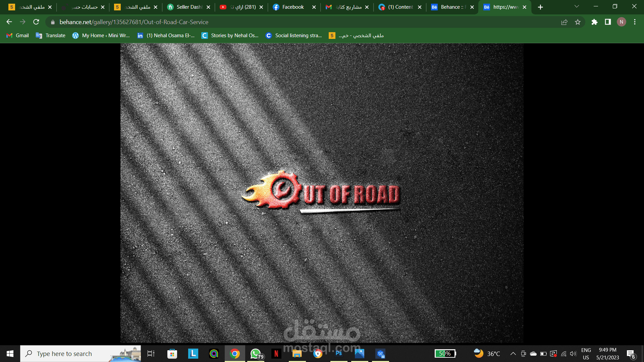
Task: Share this page via the share icon
Action: click(564, 22)
